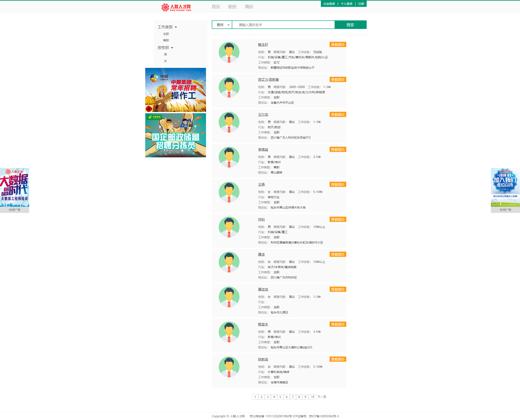The width and height of the screenshot is (520, 420).
Task: Go to the 职位 navigation tab
Action: tap(232, 7)
